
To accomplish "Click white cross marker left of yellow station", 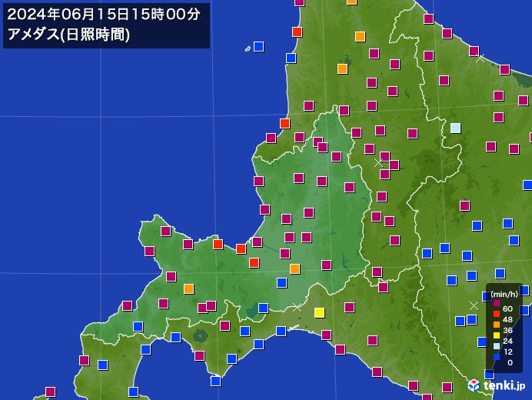I will [x=297, y=307].
